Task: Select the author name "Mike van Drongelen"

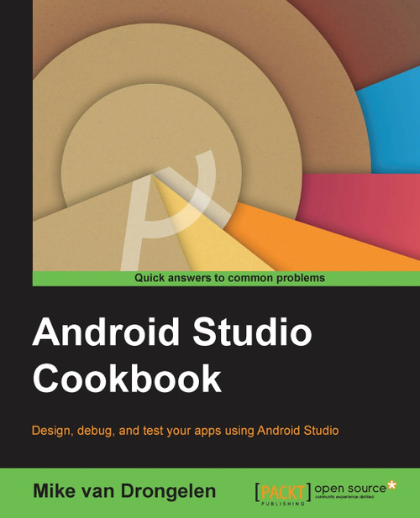Action: [124, 491]
